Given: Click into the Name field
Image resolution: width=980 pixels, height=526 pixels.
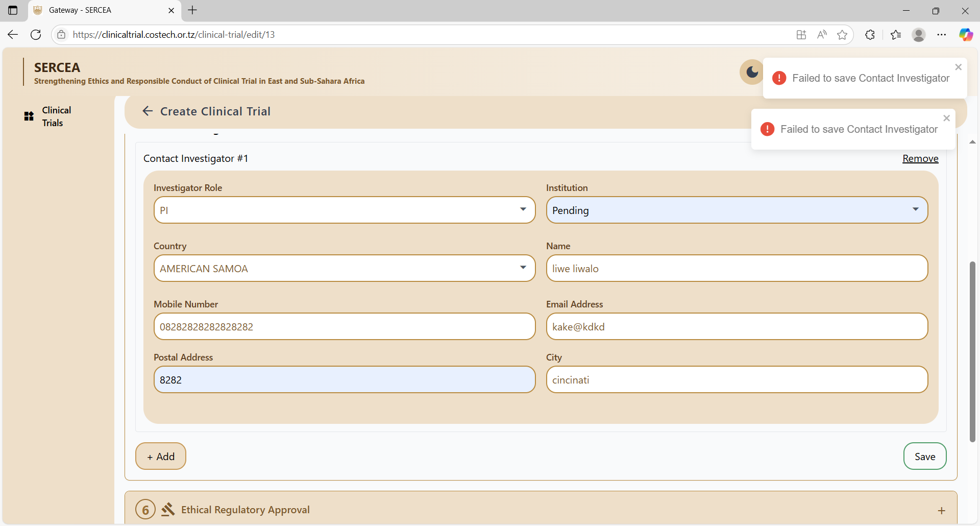Looking at the screenshot, I should pyautogui.click(x=737, y=268).
